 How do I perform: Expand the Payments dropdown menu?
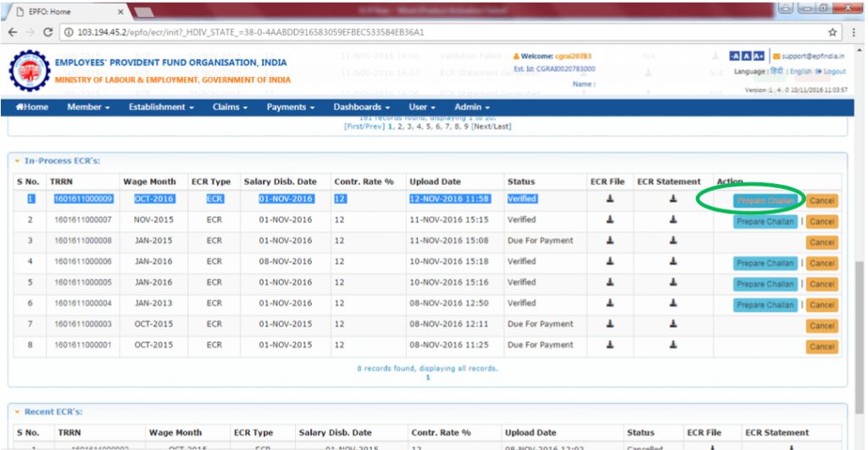point(290,107)
